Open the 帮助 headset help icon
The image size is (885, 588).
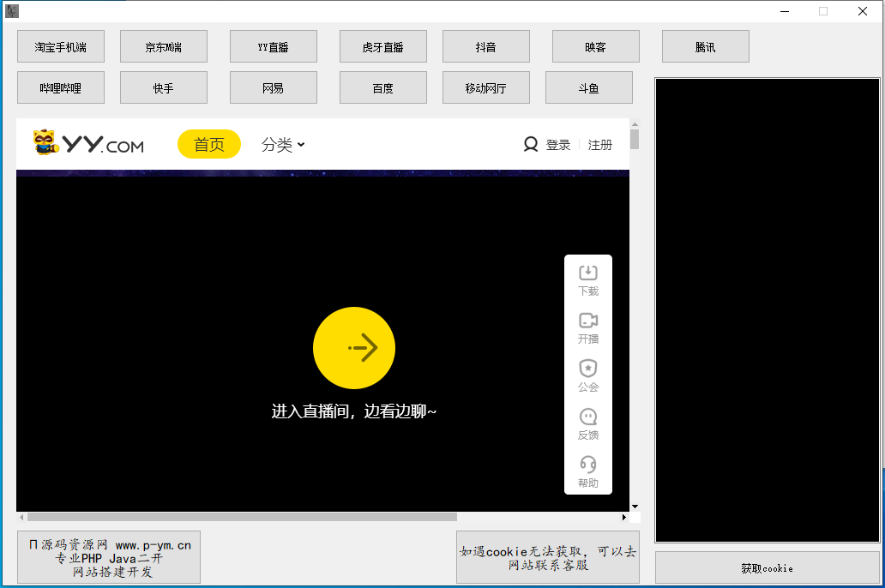tap(588, 472)
